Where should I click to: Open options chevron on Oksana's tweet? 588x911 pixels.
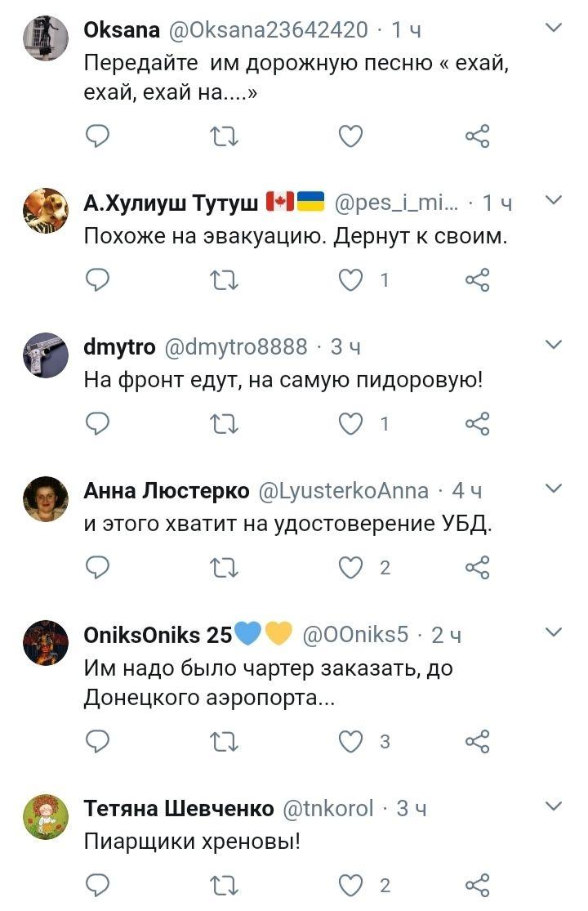coord(554,29)
